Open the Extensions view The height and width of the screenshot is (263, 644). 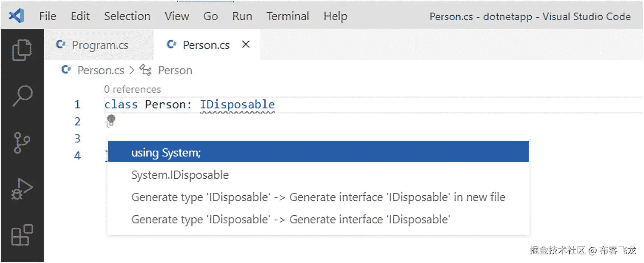pyautogui.click(x=22, y=235)
